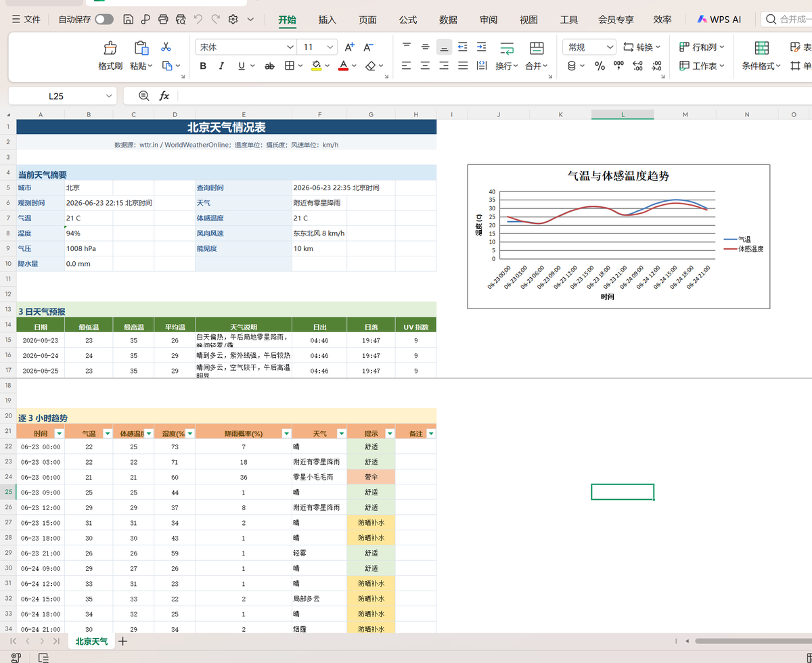The image size is (812, 663).
Task: Open Print Preview from quick access toolbar
Action: click(180, 20)
